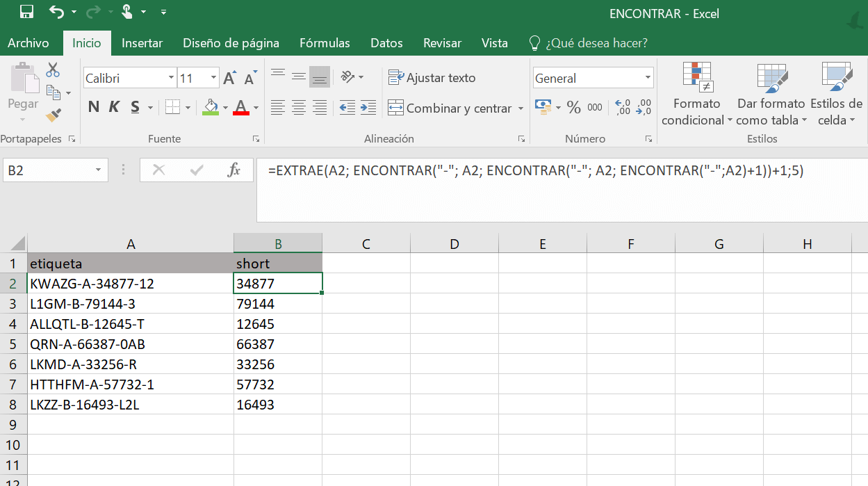Apply the red font color
The width and height of the screenshot is (868, 486).
(241, 107)
